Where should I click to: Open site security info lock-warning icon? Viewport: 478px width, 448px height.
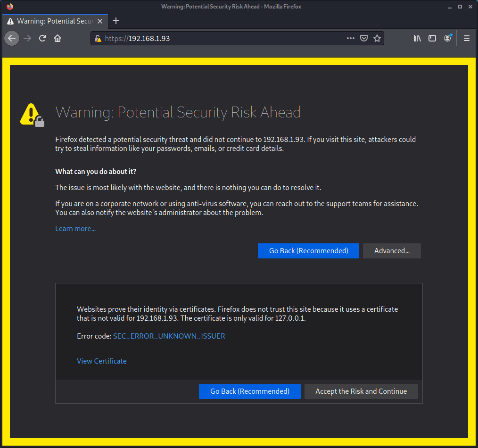click(98, 38)
